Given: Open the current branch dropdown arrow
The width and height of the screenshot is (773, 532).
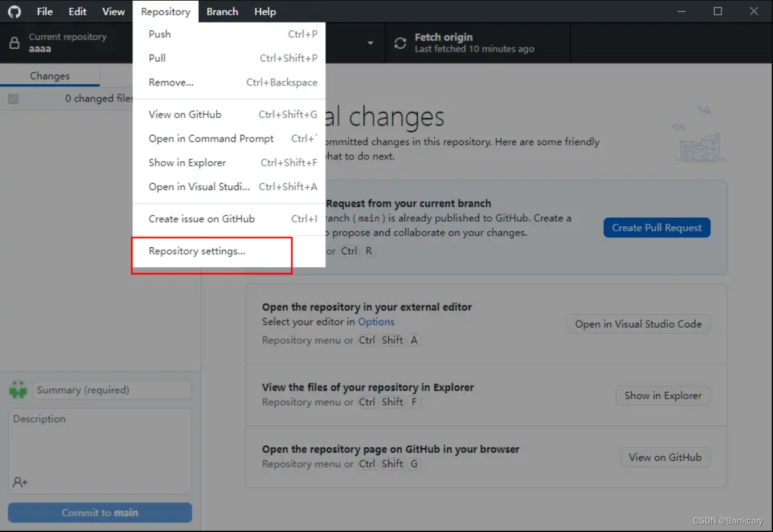Looking at the screenshot, I should point(370,42).
